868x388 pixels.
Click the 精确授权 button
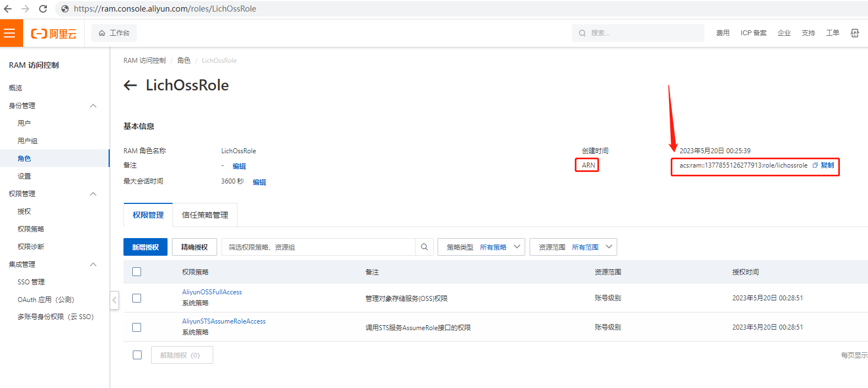pos(195,247)
